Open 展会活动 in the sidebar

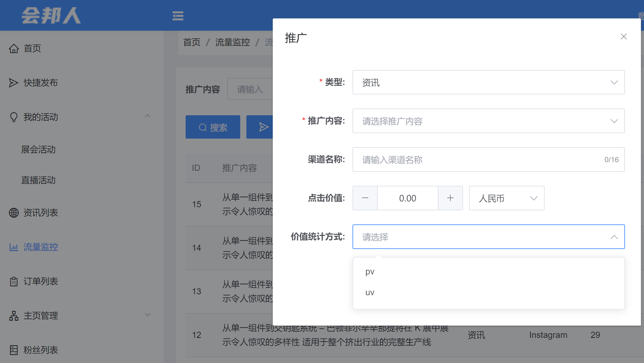(38, 150)
